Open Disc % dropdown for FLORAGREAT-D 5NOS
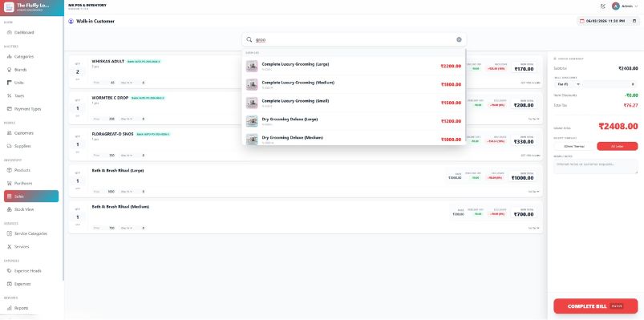 click(x=127, y=156)
